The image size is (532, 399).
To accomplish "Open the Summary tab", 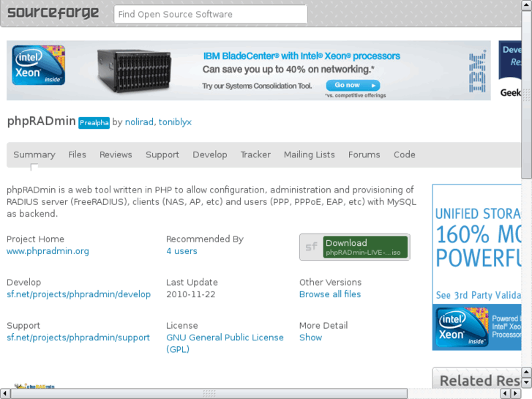I will [34, 154].
